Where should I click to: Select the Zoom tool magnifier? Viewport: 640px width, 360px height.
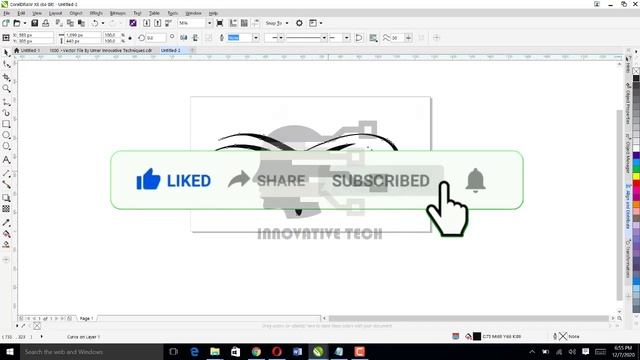point(6,88)
